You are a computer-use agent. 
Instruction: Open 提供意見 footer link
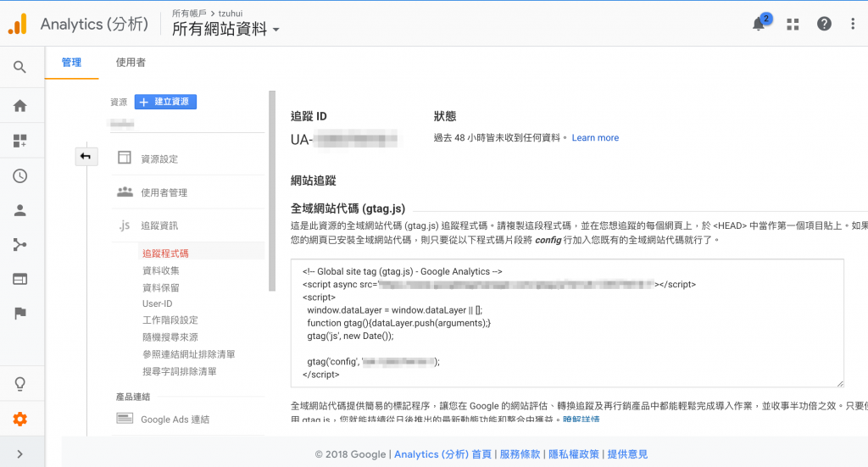pos(627,454)
